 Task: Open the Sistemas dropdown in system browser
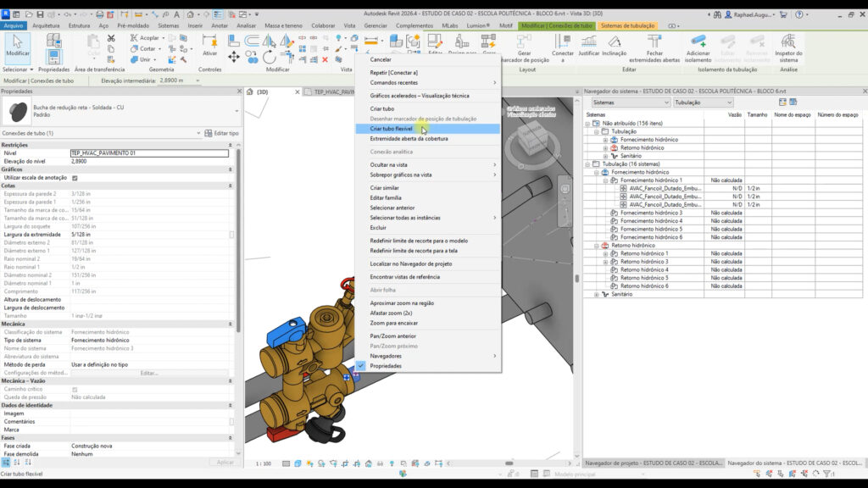click(631, 103)
